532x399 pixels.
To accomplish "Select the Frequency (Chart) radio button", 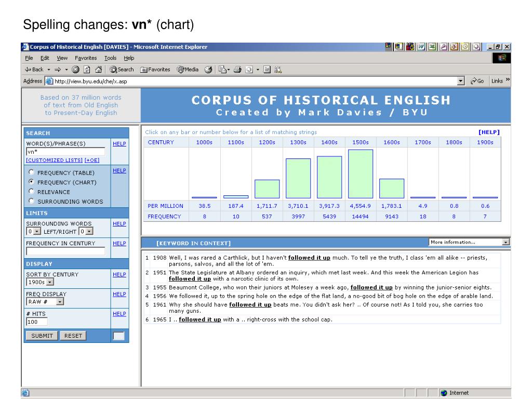I will coord(32,181).
